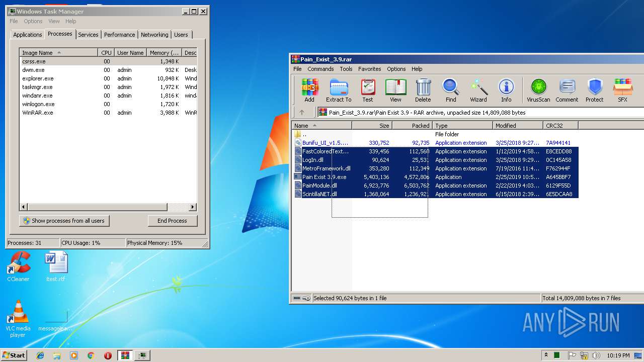Sort archive files by Name column
The height and width of the screenshot is (362, 644).
tap(322, 126)
